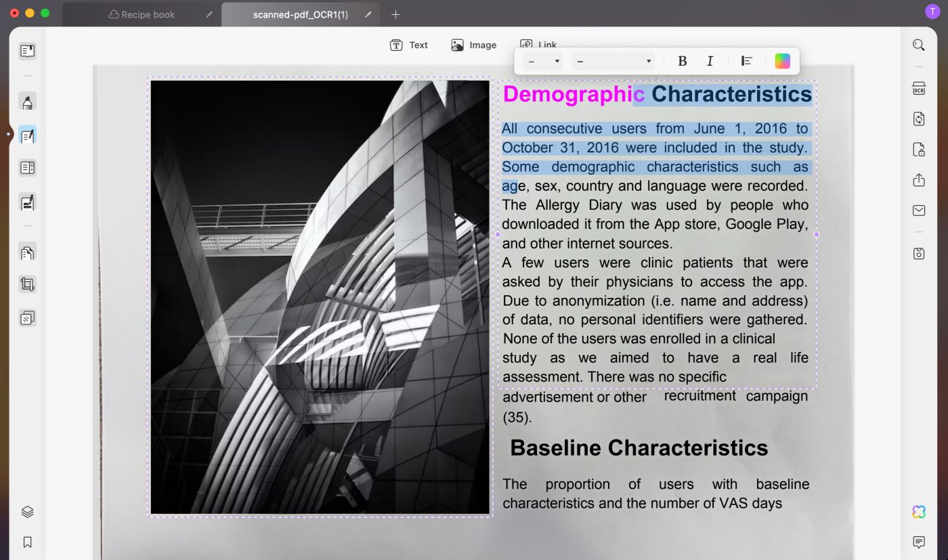Open the search magnifier icon

tap(918, 45)
